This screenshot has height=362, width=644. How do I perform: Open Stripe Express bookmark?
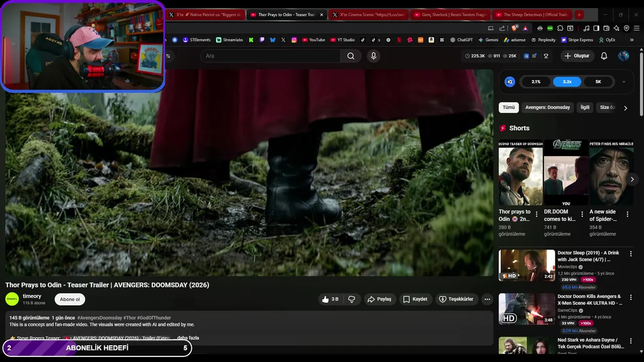(577, 40)
